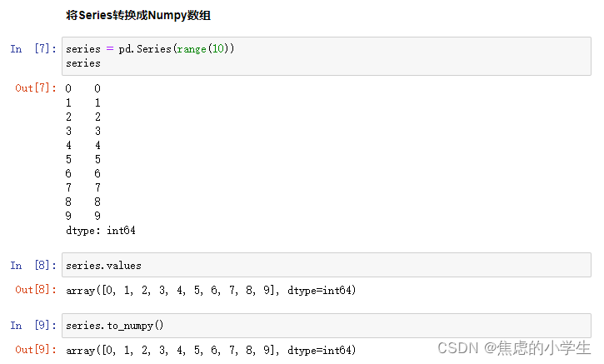Screen dimensions: 604x364
Task: Click the pd.Series(range(10)) code line
Action: pyautogui.click(x=150, y=49)
